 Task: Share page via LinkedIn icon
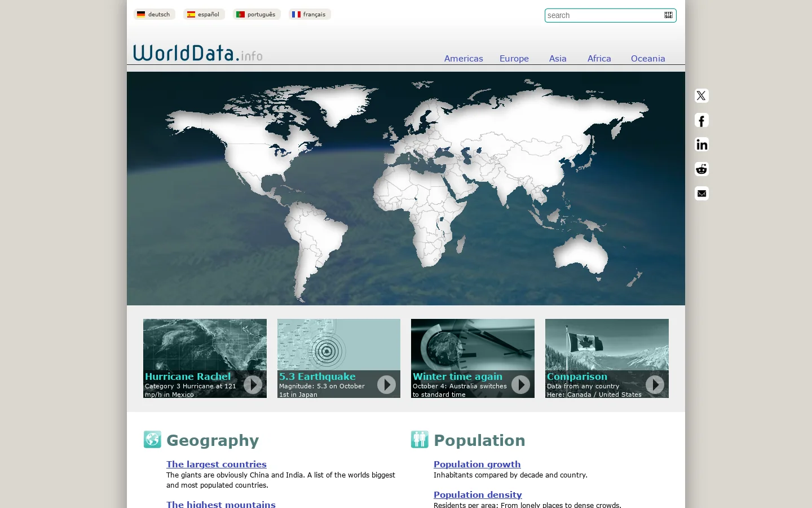point(701,144)
